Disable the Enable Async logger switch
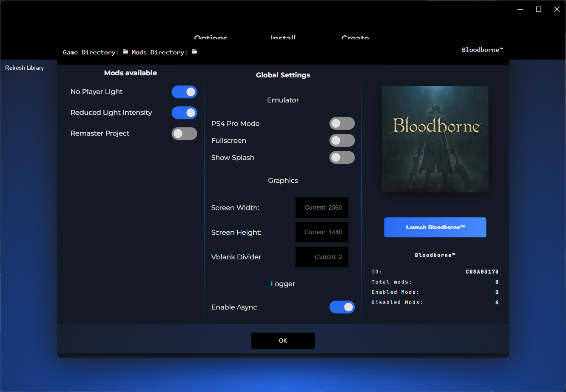Image resolution: width=566 pixels, height=392 pixels. (342, 307)
